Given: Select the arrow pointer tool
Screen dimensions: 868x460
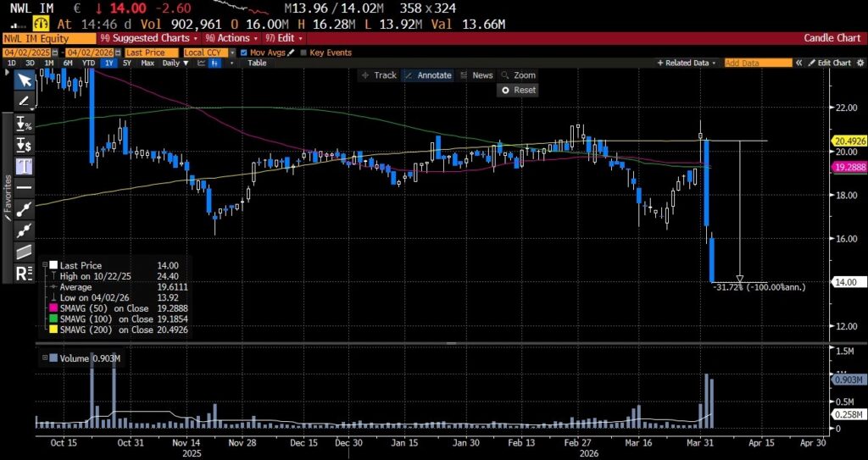Looking at the screenshot, I should point(25,80).
